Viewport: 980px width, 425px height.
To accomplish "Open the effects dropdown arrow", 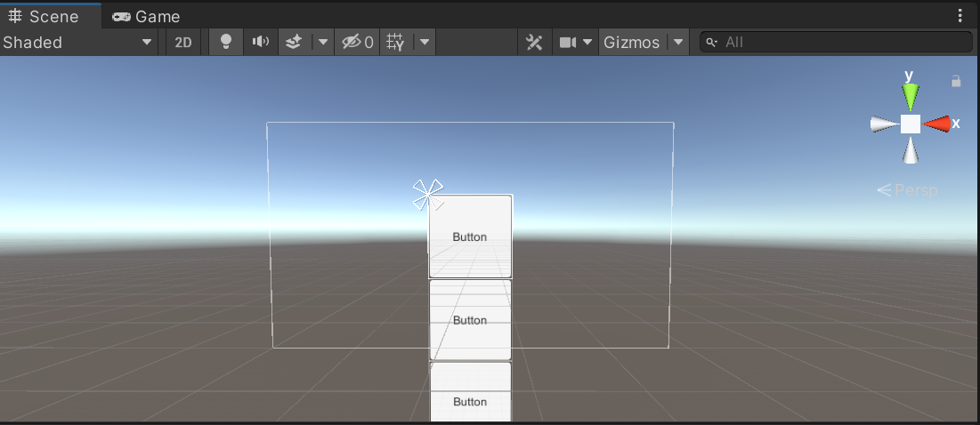I will [322, 43].
